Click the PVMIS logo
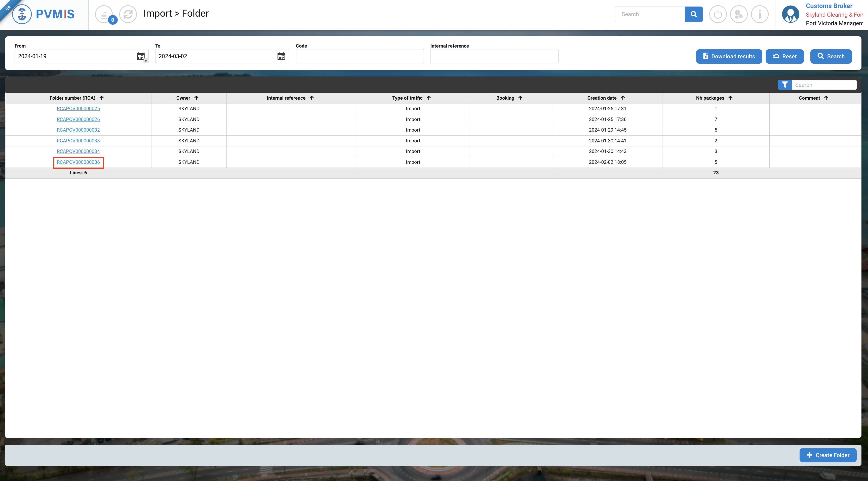Screen dimensions: 868x481 [x=43, y=14]
